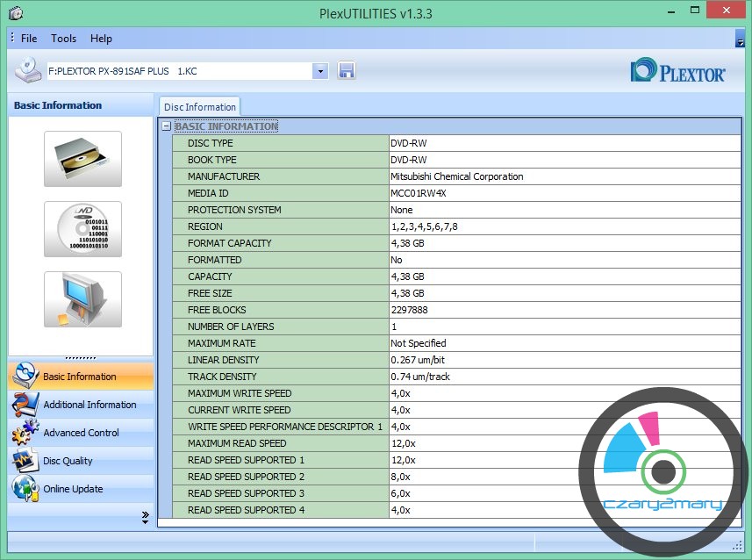The image size is (752, 560).
Task: Open the Online Update section
Action: coord(73,489)
